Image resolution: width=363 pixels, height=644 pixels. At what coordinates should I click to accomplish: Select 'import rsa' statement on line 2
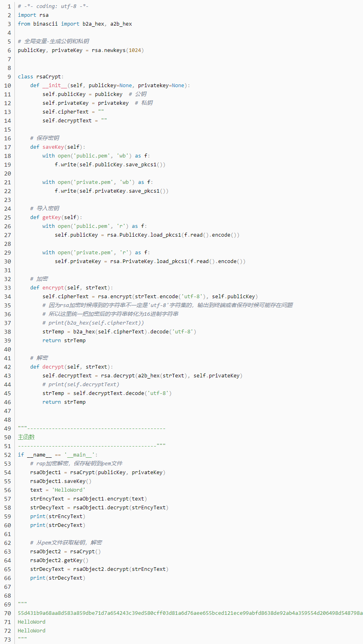(33, 15)
